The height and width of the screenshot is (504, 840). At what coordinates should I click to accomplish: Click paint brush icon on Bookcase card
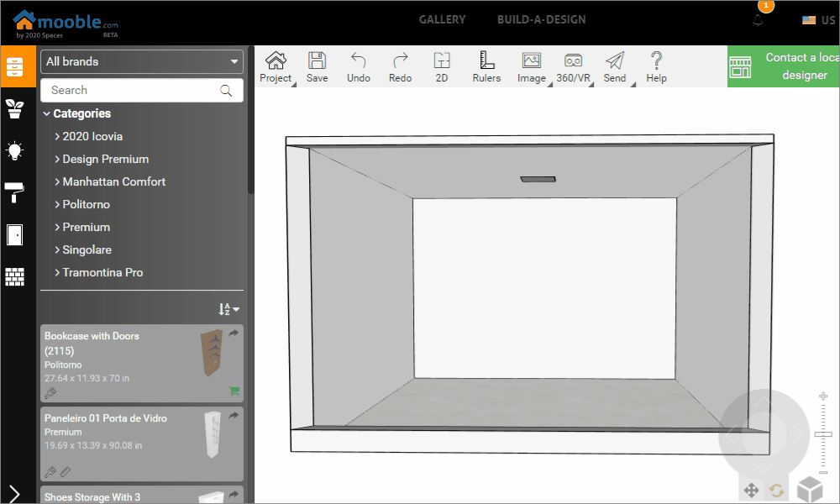click(50, 394)
